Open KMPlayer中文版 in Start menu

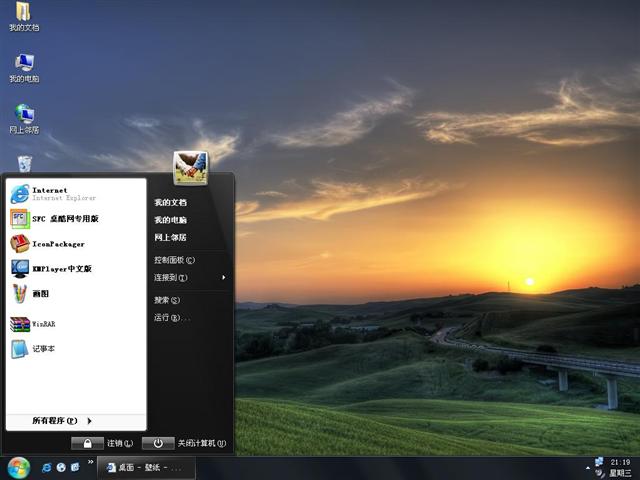click(x=76, y=269)
